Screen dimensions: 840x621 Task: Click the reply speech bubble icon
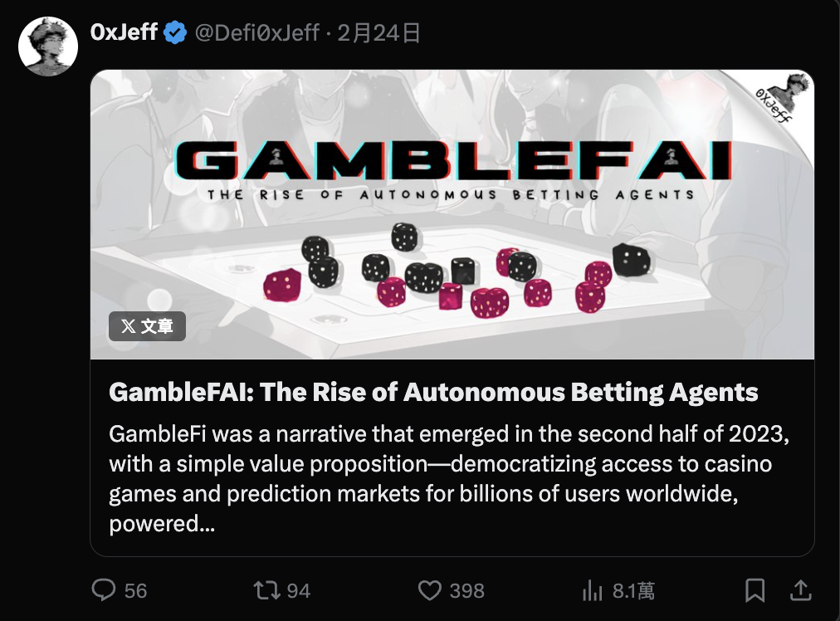(103, 590)
